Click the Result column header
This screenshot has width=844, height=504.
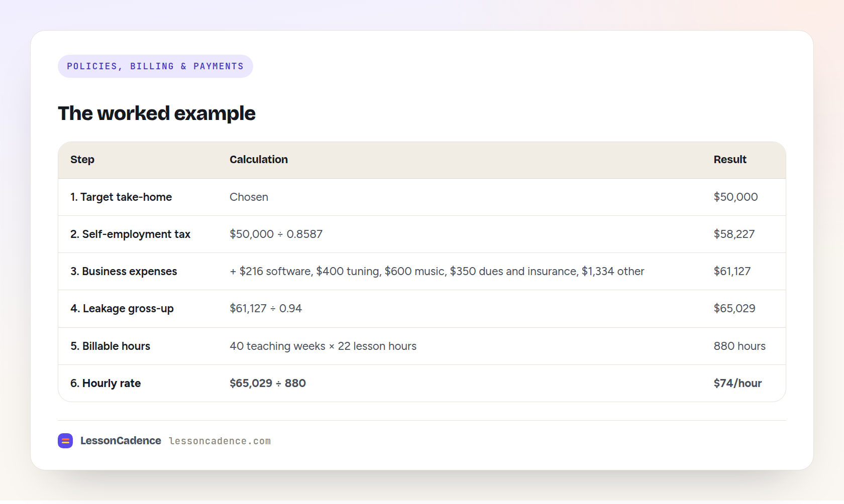pyautogui.click(x=730, y=160)
